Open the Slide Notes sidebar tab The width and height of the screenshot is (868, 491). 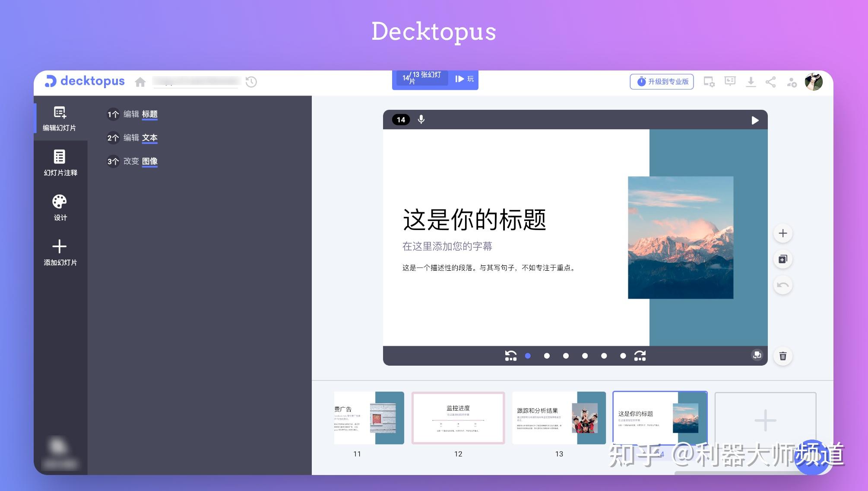(60, 163)
